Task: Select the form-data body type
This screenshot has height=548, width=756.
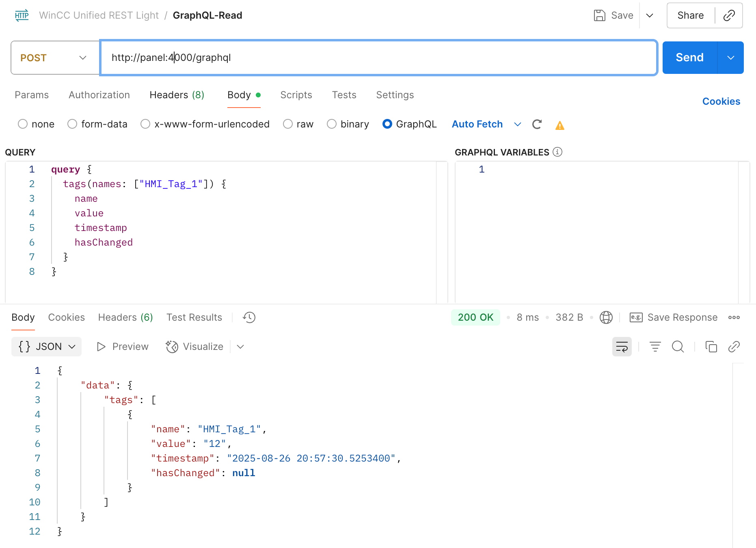Action: point(72,124)
